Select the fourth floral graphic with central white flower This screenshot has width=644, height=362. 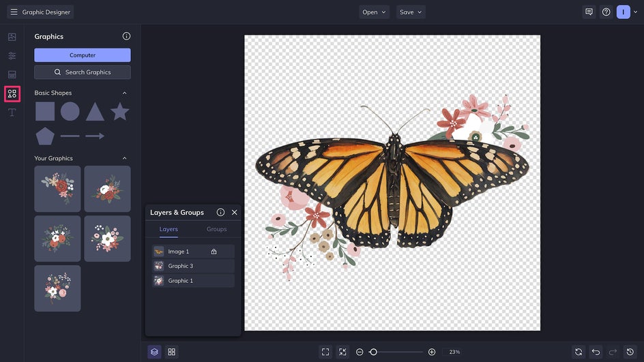point(108,239)
